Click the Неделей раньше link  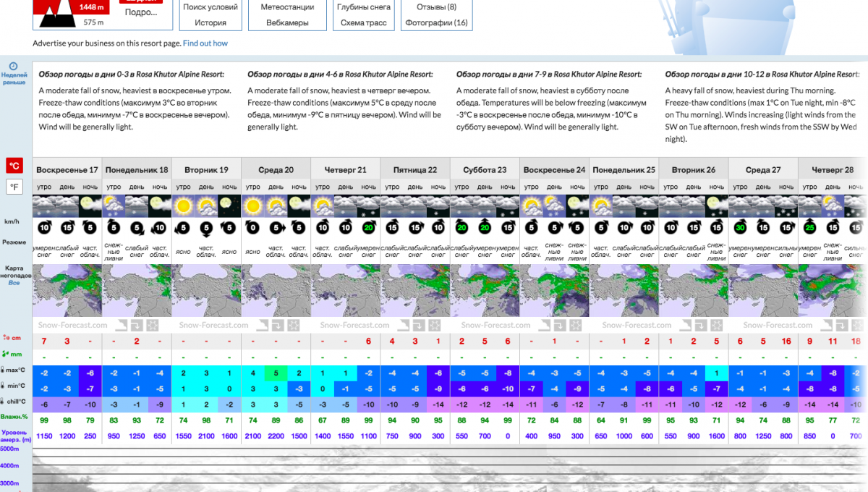click(x=14, y=78)
